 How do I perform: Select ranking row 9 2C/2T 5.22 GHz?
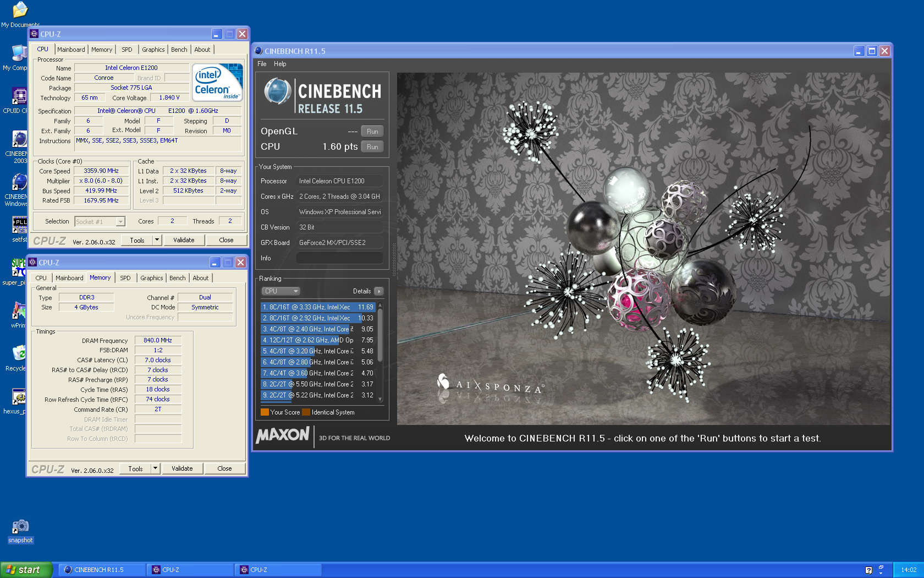(318, 395)
